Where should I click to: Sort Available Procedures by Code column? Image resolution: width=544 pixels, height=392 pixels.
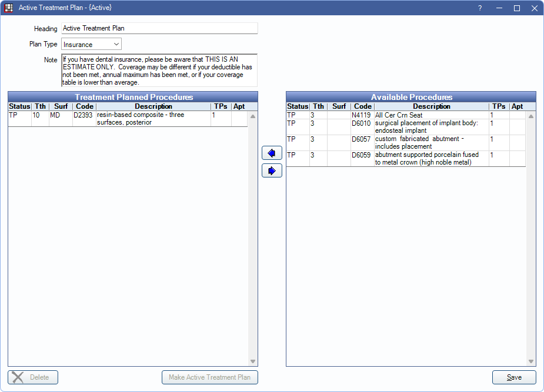362,106
